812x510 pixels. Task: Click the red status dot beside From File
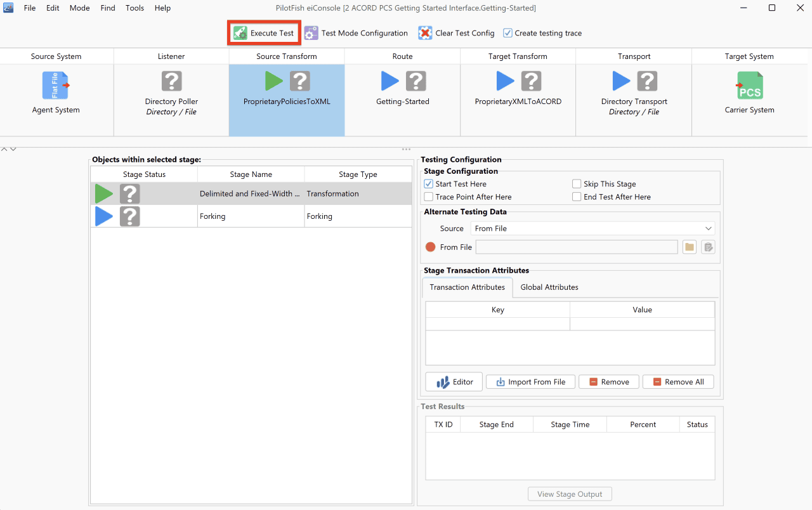431,247
